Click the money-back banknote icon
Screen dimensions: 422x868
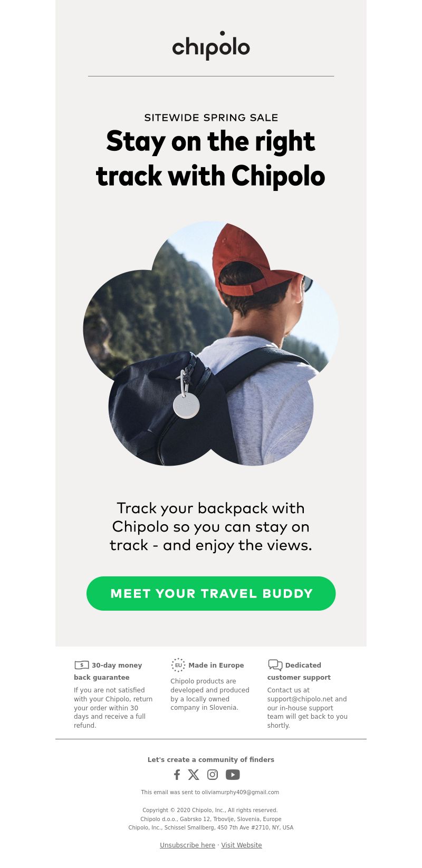point(82,665)
